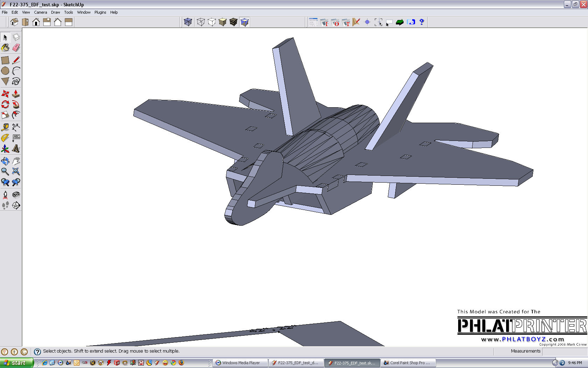Enable Shaded with Textures style

pos(233,22)
